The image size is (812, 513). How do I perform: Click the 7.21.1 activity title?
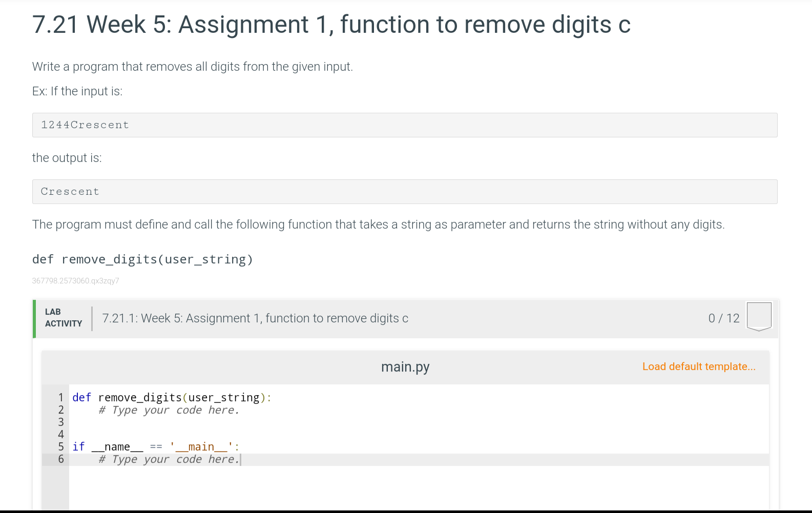255,318
